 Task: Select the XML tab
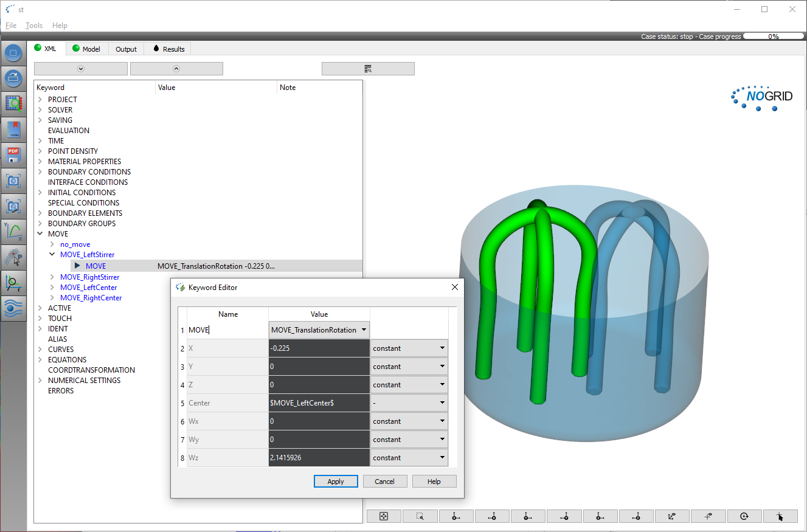[46, 48]
